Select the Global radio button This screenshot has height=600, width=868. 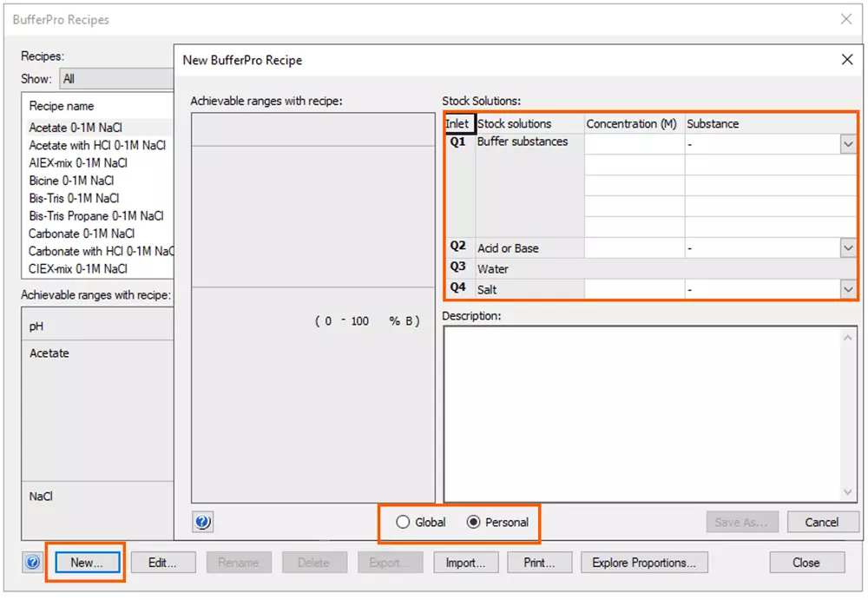click(402, 523)
